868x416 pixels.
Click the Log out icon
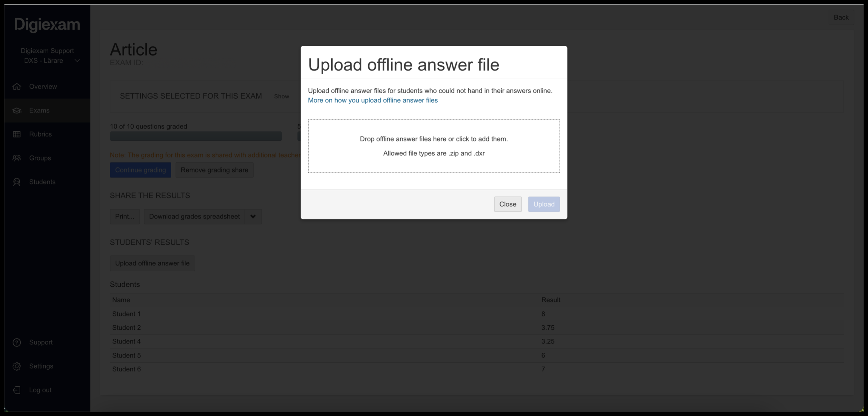16,390
